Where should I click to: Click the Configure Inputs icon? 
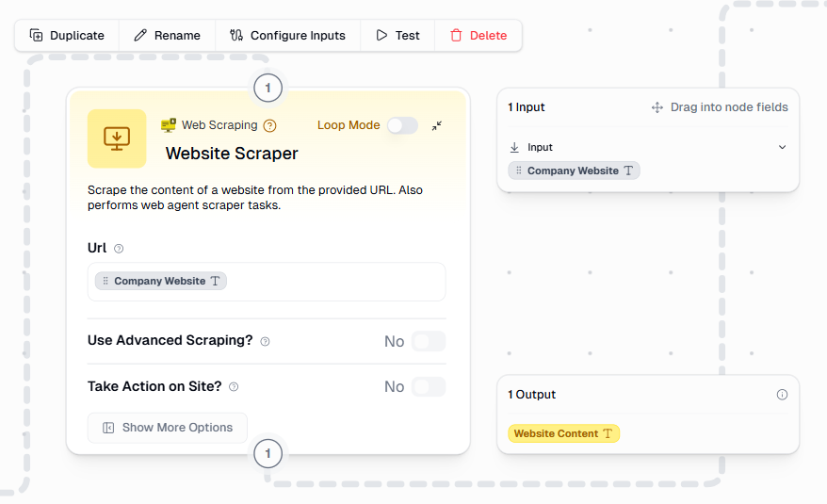coord(236,36)
